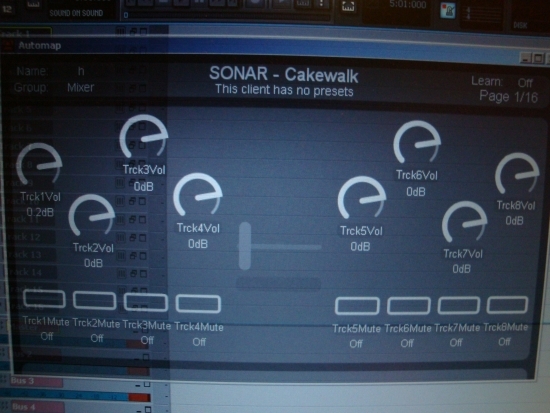Image resolution: width=550 pixels, height=413 pixels.
Task: Toggle the Trck3Mute button
Action: coord(146,302)
